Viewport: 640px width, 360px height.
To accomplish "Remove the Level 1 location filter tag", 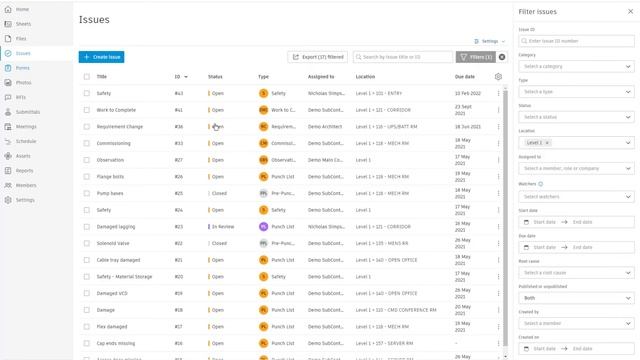I will [547, 143].
